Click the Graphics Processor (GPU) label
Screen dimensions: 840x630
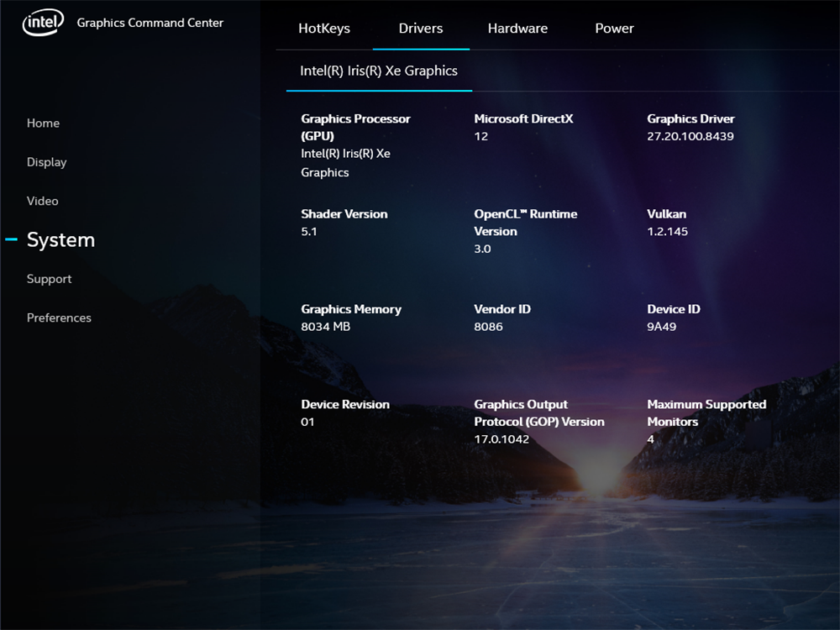point(355,128)
